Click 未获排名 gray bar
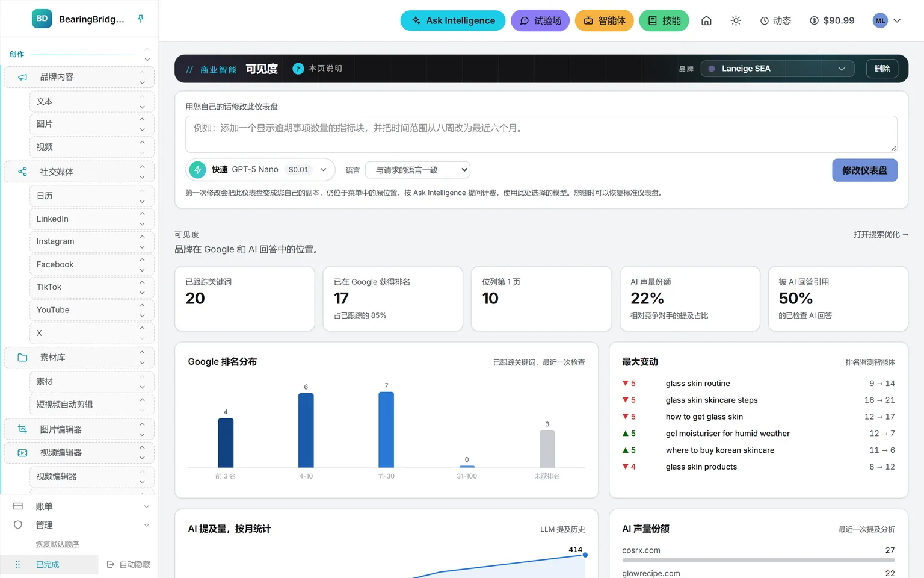This screenshot has height=578, width=924. (547, 449)
